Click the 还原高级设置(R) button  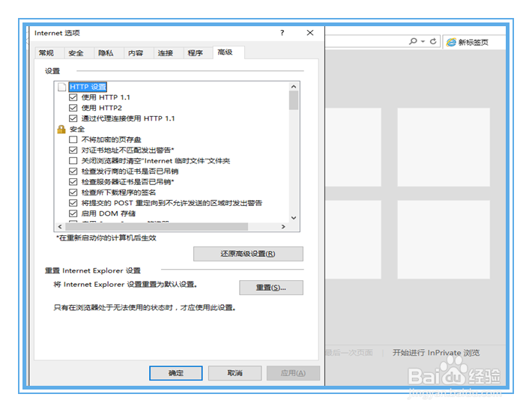(x=248, y=254)
